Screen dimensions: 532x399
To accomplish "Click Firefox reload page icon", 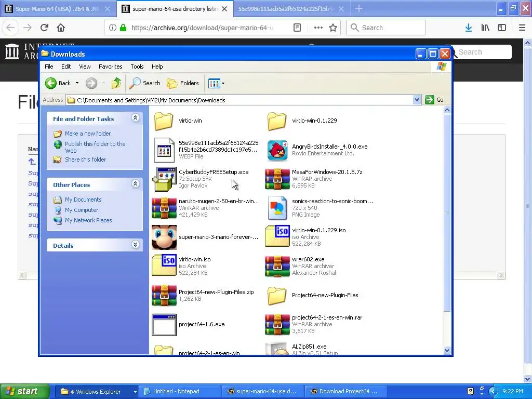I will click(44, 28).
